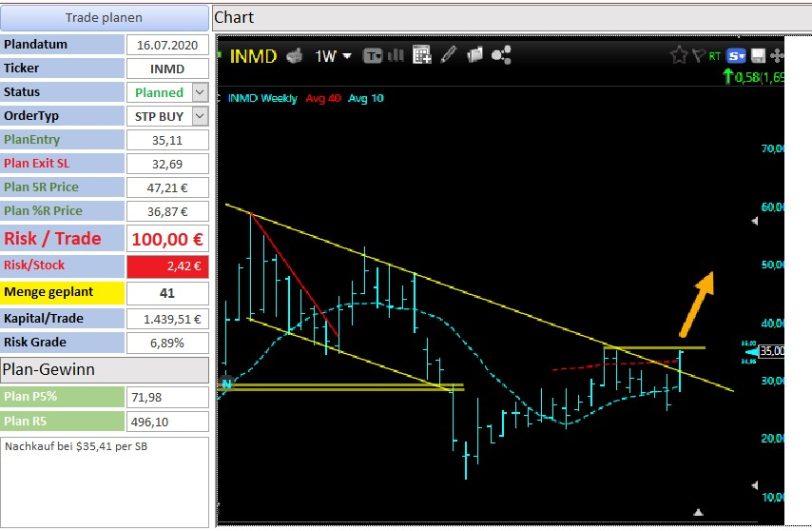Toggle the RT realtime indicator
This screenshot has height=531, width=812.
tap(715, 56)
